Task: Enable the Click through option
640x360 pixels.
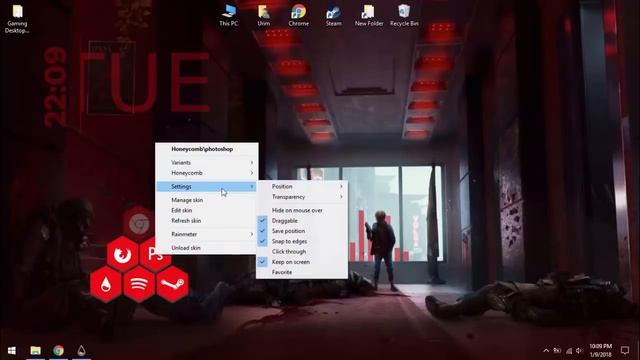Action: pyautogui.click(x=302, y=251)
